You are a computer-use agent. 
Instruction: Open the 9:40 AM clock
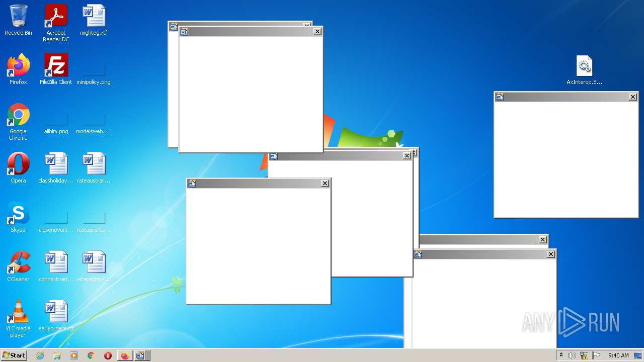click(618, 355)
